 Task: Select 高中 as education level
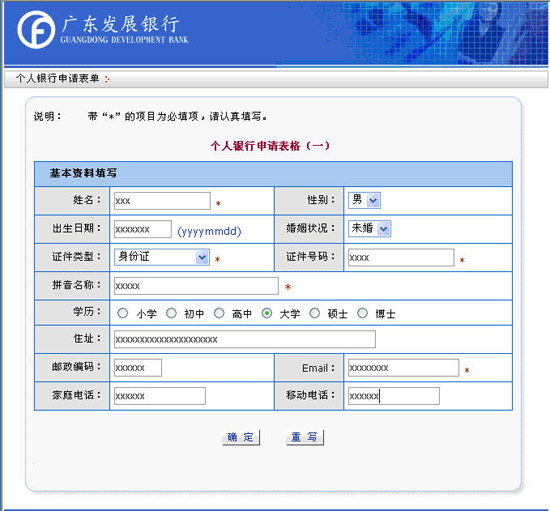tap(219, 313)
